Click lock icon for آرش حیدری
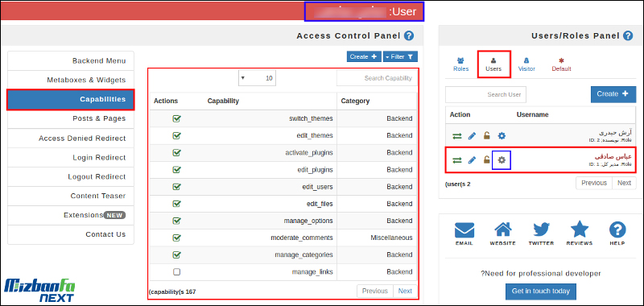644x306 pixels. 487,136
